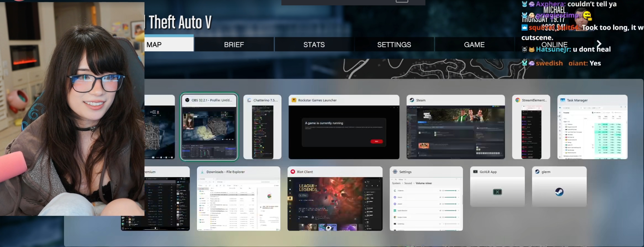644x247 pixels.
Task: Select the ONLINE tab
Action: coord(554,45)
